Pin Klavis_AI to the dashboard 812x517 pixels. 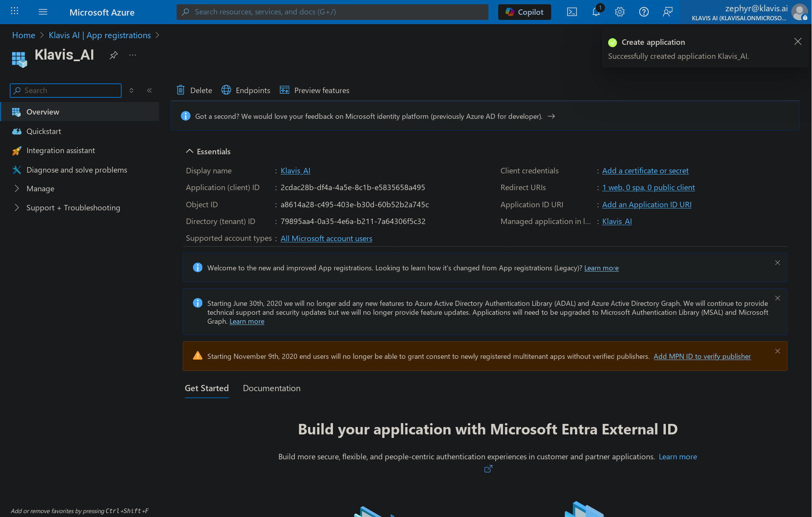point(113,55)
